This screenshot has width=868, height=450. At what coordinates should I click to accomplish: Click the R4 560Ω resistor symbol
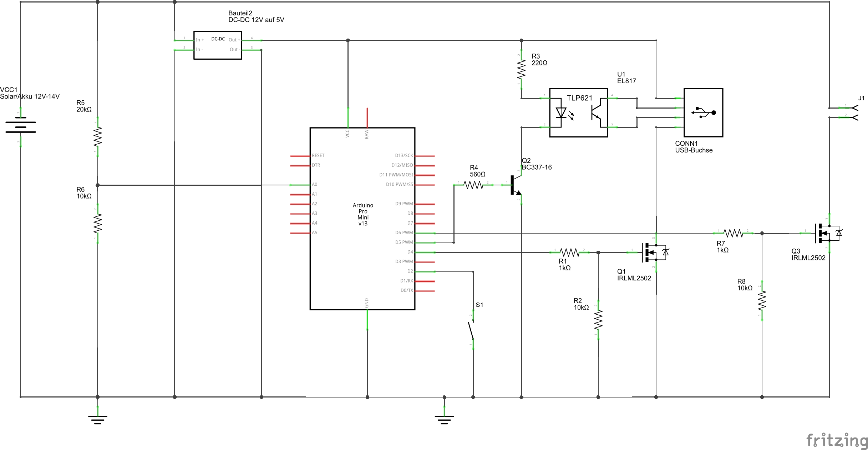473,185
